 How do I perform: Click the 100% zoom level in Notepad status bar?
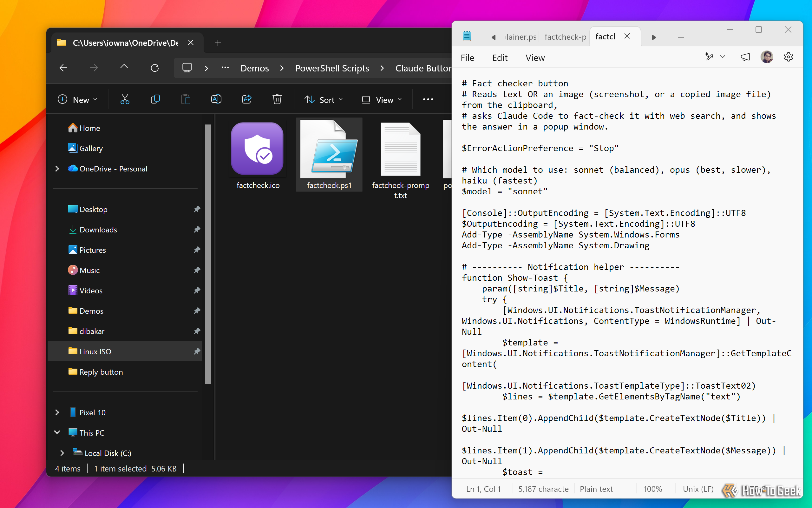[x=652, y=489]
